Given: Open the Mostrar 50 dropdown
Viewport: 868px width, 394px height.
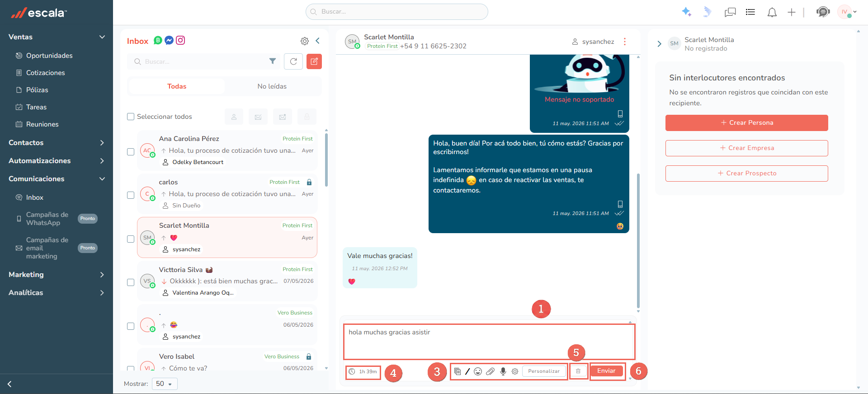Looking at the screenshot, I should (165, 384).
